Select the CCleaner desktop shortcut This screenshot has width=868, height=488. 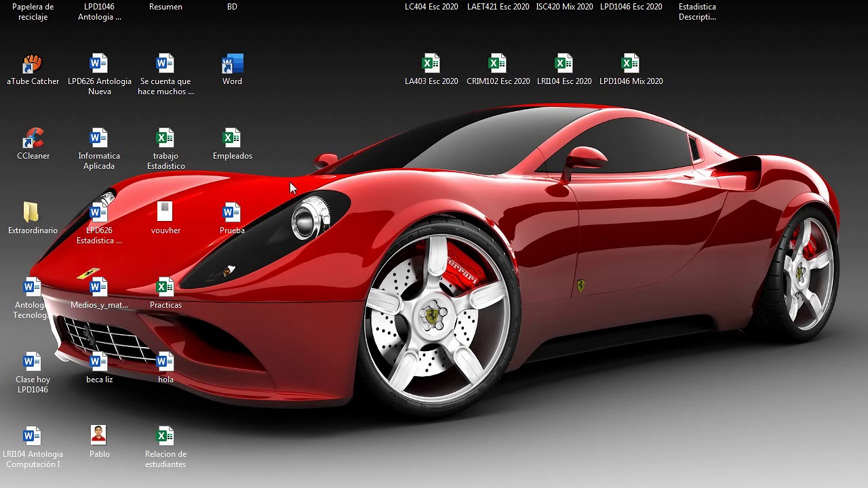point(33,138)
